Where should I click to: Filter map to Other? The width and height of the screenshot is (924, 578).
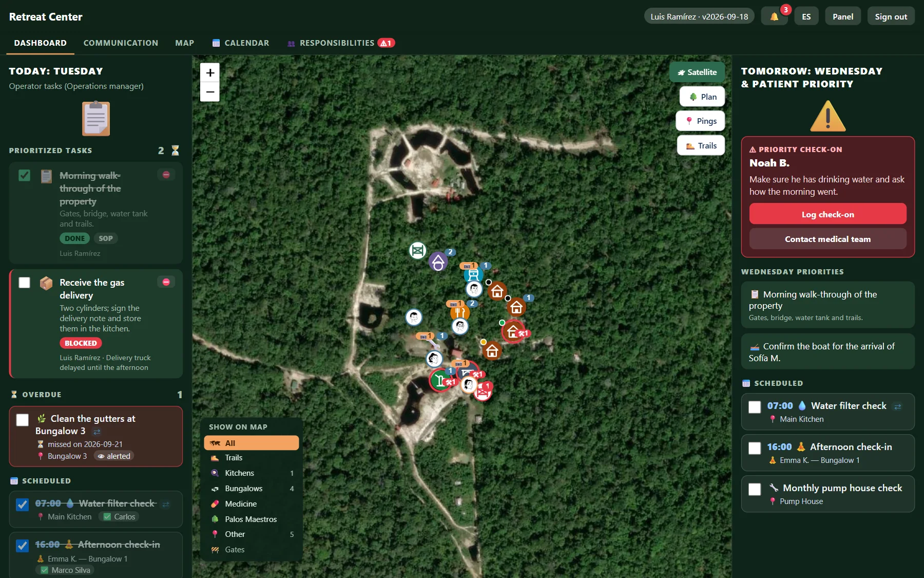[251, 534]
